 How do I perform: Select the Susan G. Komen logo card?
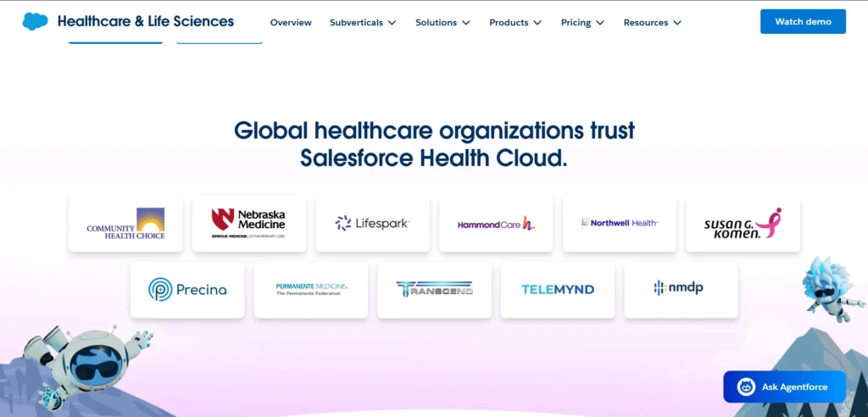click(x=743, y=223)
